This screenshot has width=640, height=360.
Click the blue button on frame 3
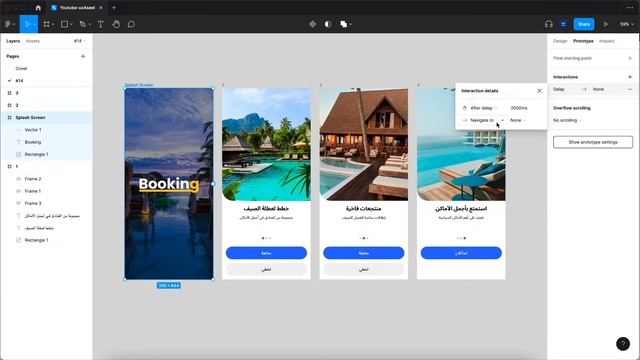pyautogui.click(x=461, y=253)
